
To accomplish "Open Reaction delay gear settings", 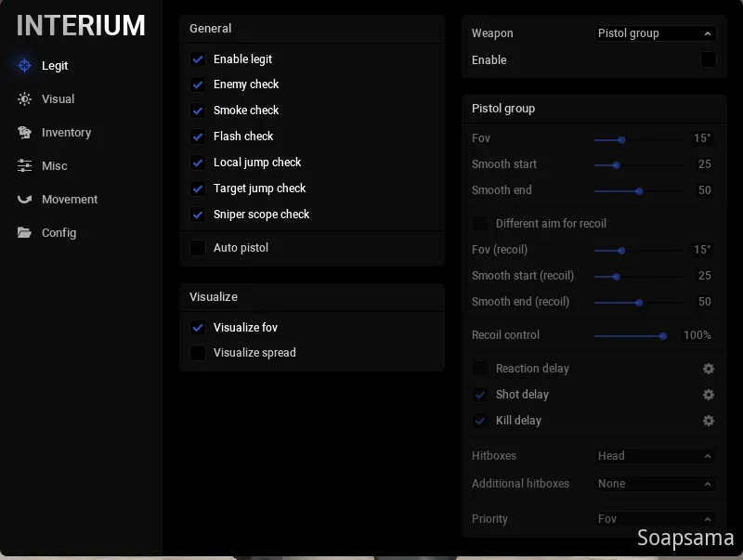I will click(709, 369).
